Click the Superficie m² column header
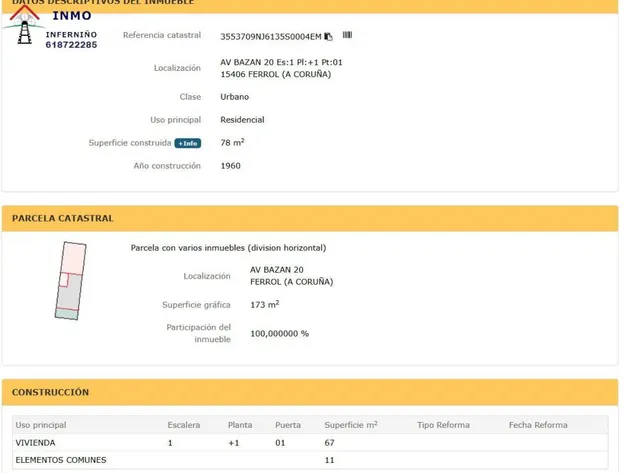 pos(351,425)
